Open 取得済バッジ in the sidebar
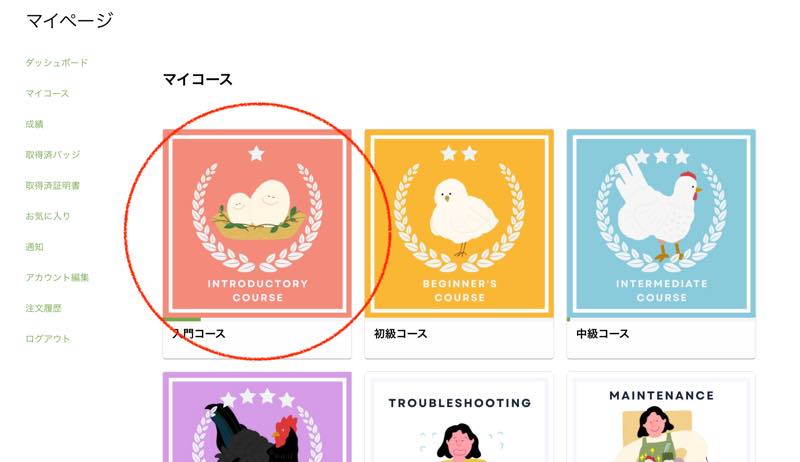The image size is (800, 462). coord(53,155)
